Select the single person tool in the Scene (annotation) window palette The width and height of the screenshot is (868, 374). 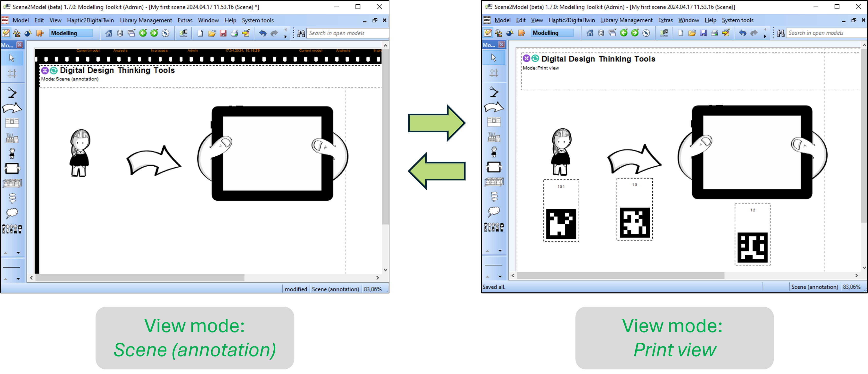click(12, 153)
